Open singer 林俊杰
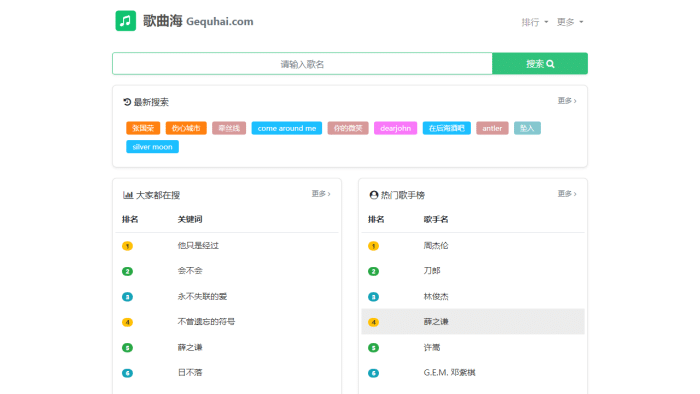Image resolution: width=700 pixels, height=394 pixels. [436, 296]
